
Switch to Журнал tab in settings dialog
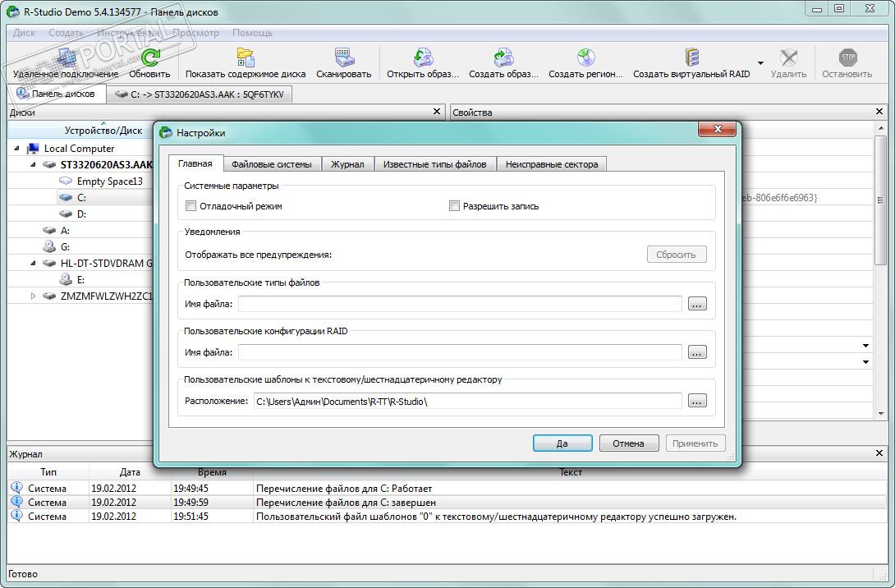[x=347, y=164]
